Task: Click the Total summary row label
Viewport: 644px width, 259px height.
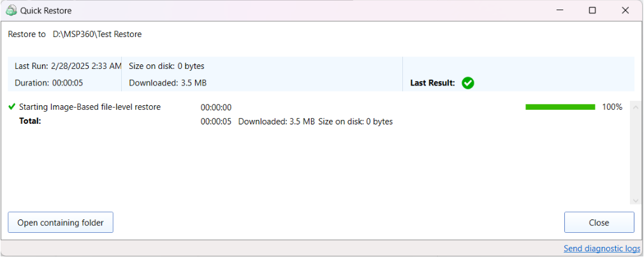Action: point(30,121)
